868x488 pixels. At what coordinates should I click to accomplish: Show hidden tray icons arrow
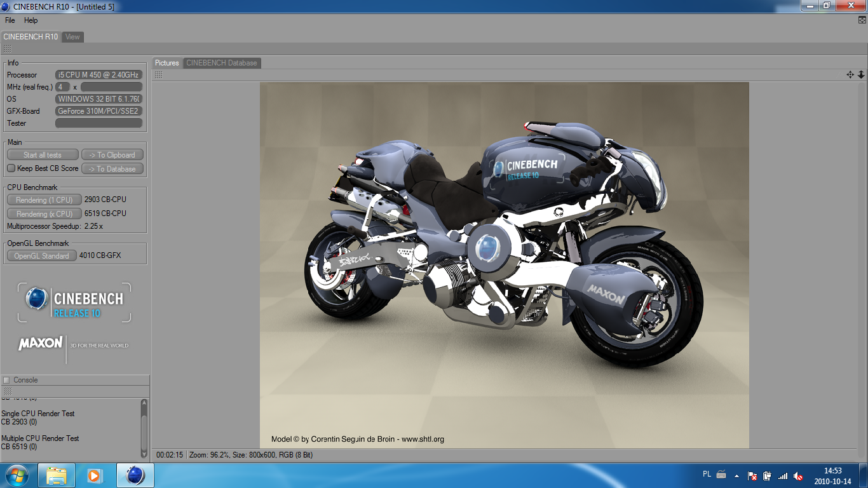(x=737, y=475)
